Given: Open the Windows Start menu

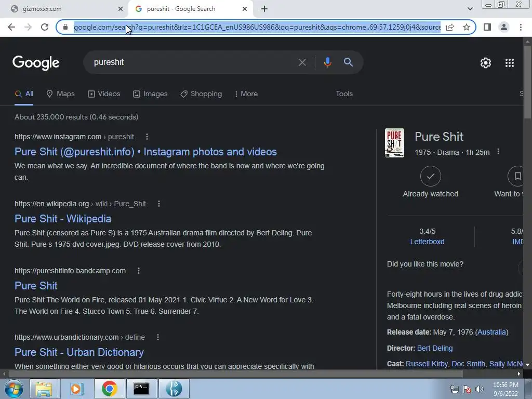Looking at the screenshot, I should (x=14, y=389).
